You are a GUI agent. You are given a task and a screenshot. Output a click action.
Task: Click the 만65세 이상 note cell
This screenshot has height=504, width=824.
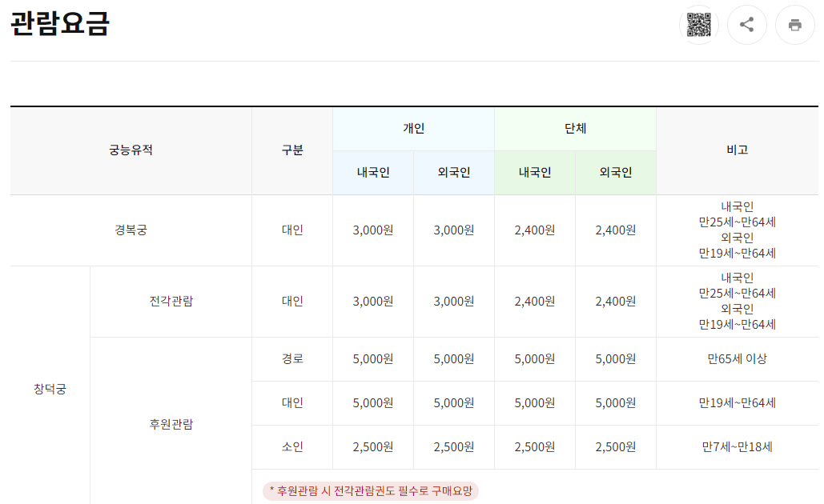[738, 359]
